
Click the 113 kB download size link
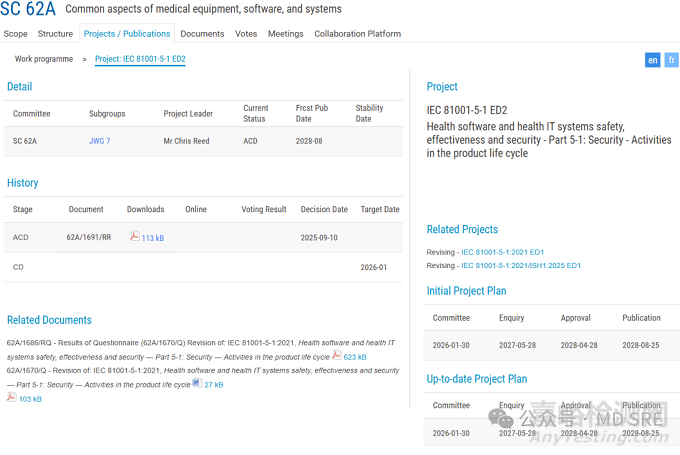(153, 238)
